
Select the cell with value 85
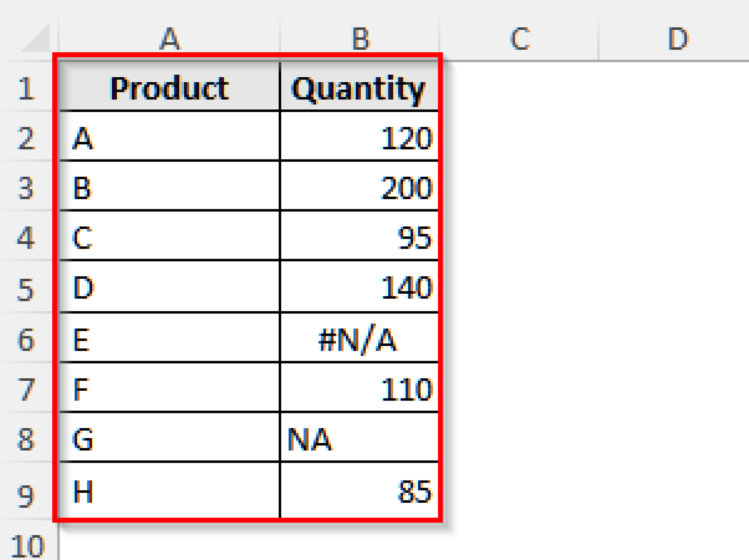point(360,486)
